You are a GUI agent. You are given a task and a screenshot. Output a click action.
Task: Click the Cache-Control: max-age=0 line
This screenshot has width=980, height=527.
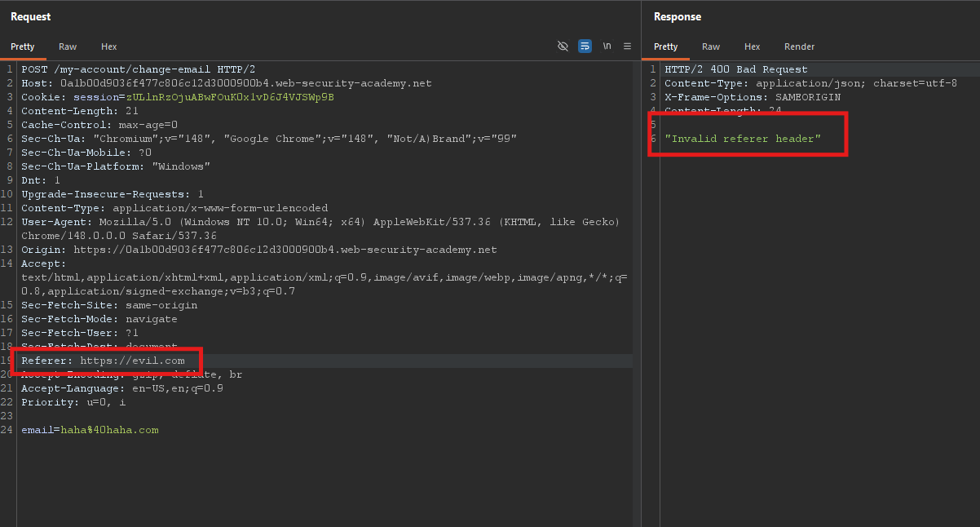pos(99,125)
